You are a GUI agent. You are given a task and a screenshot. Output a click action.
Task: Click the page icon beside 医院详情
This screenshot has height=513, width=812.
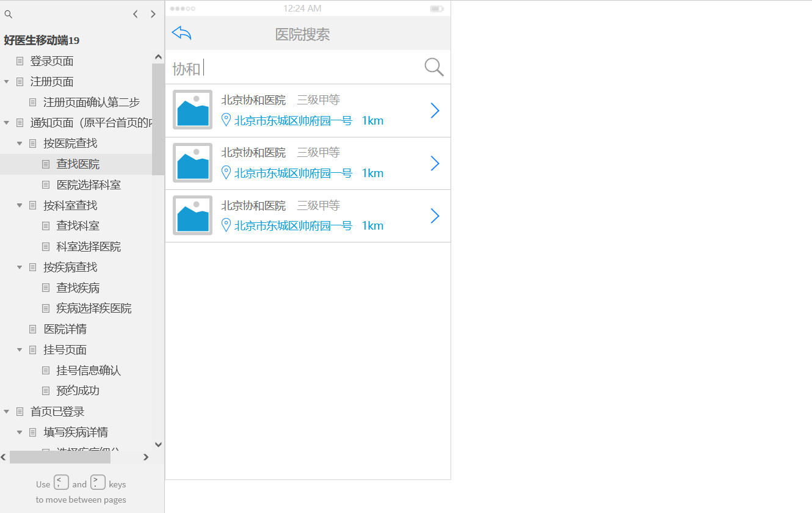pos(33,329)
